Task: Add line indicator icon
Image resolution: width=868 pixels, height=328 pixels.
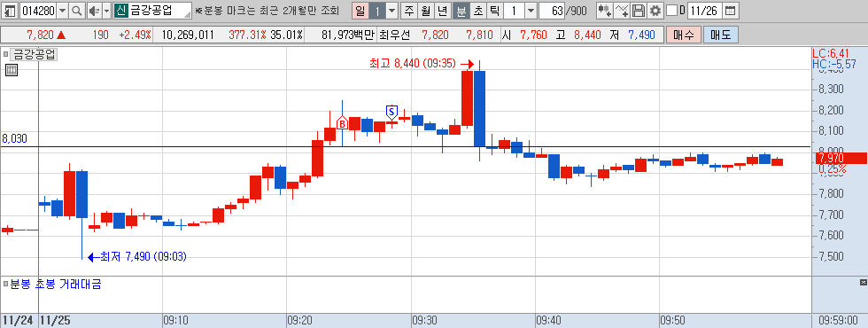Action: coord(622,10)
